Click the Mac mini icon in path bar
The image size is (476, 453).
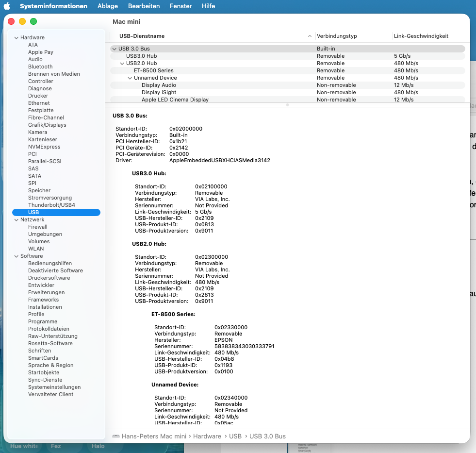pos(115,436)
